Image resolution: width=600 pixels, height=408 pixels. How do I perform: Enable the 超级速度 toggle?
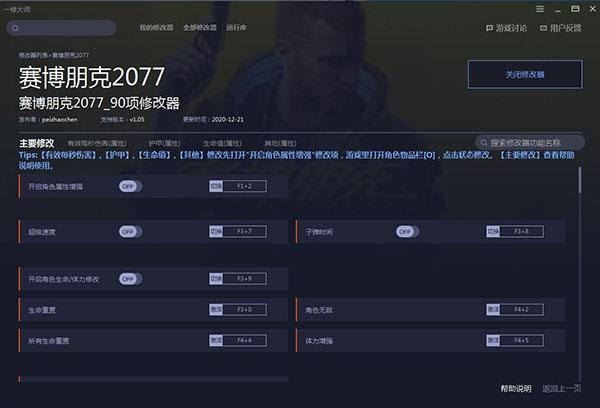pyautogui.click(x=128, y=231)
